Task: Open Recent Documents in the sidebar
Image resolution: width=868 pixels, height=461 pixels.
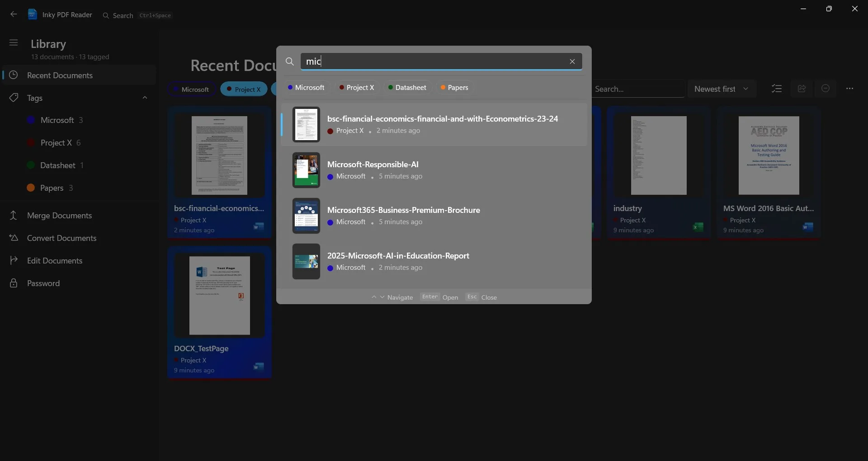Action: pos(79,75)
